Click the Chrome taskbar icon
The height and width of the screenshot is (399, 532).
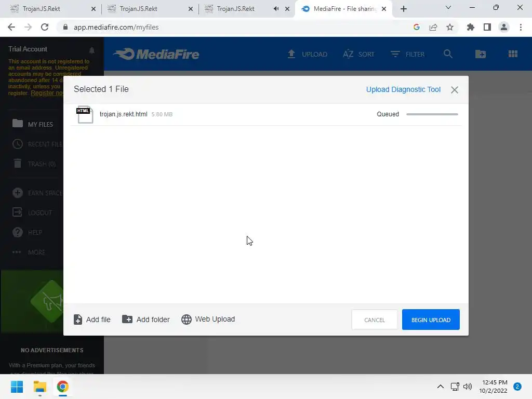[63, 387]
